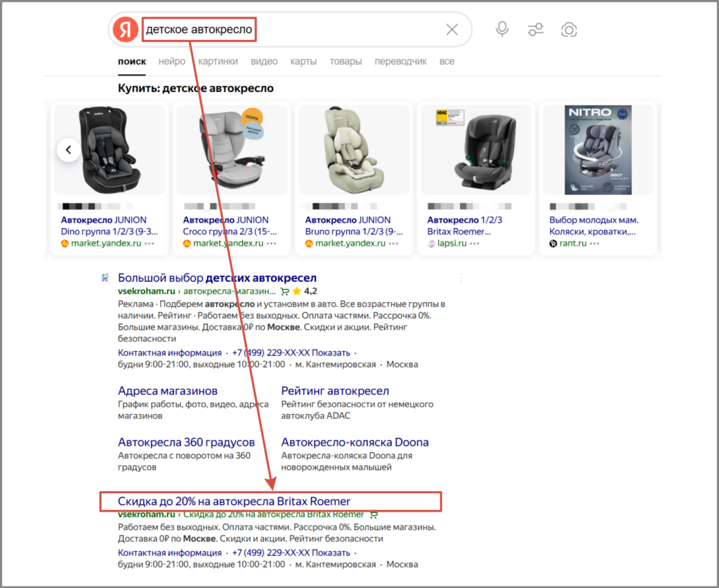Open search settings sliders icon

536,29
